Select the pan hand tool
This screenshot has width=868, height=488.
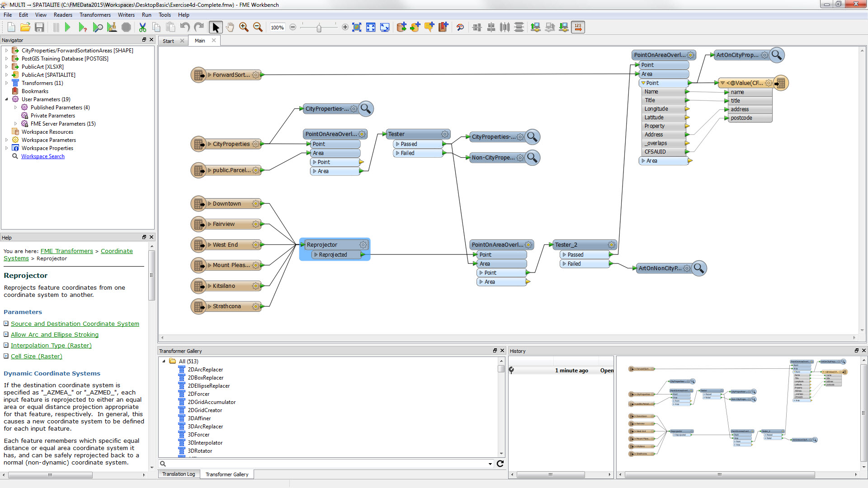[230, 28]
